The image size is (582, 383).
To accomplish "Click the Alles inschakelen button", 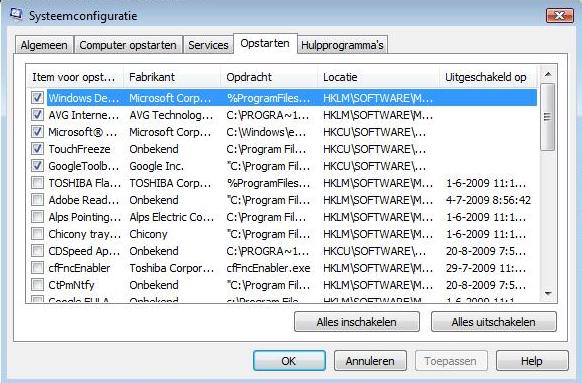I will (x=357, y=322).
